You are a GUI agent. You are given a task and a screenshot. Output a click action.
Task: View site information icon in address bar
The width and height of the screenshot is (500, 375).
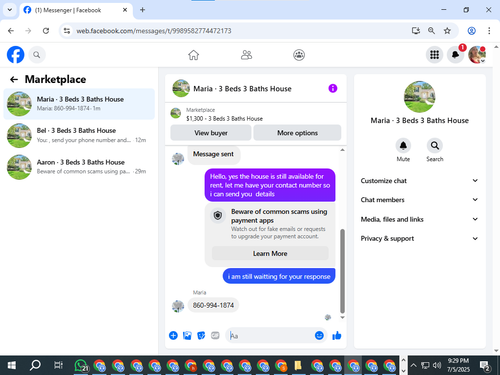[67, 31]
